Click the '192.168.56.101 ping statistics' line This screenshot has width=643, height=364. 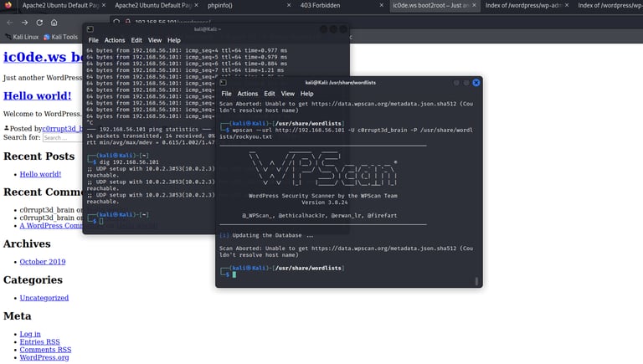(149, 129)
